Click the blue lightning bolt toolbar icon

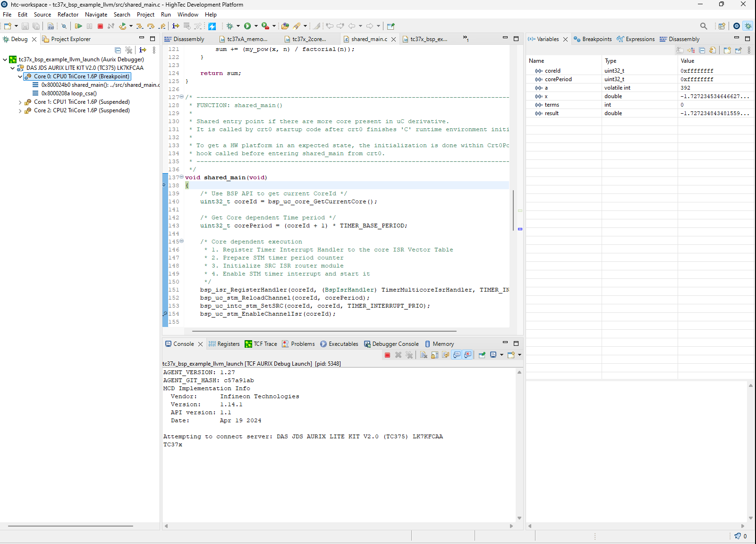tap(212, 26)
